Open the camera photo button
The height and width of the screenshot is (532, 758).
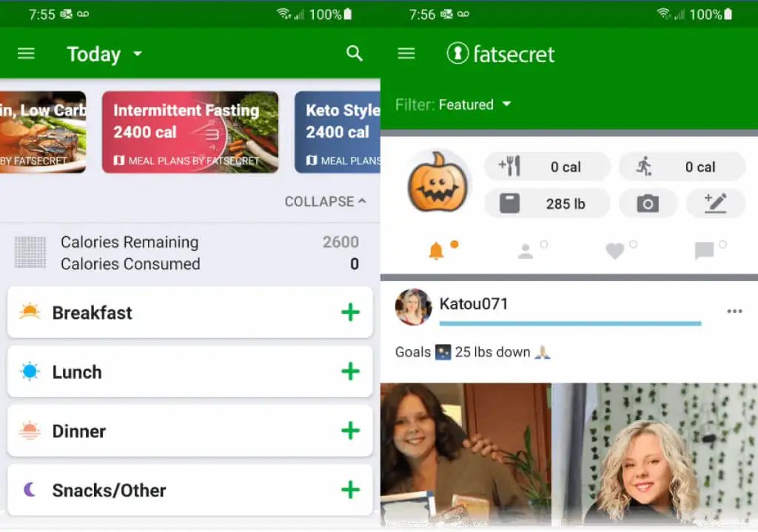click(x=648, y=203)
